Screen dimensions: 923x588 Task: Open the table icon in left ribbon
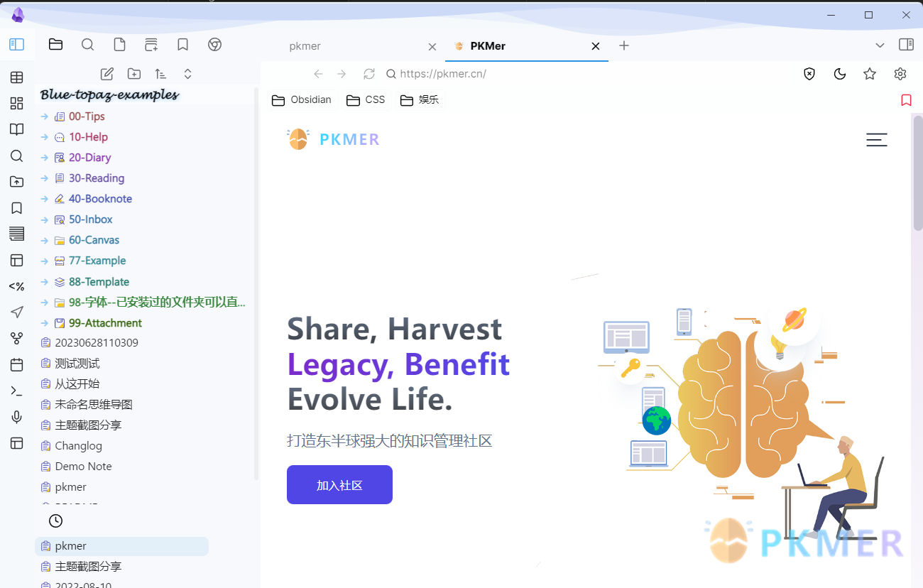pyautogui.click(x=16, y=77)
